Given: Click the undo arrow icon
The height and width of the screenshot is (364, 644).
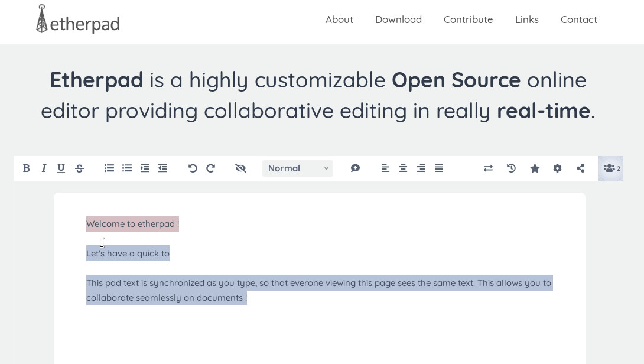Looking at the screenshot, I should pos(193,168).
